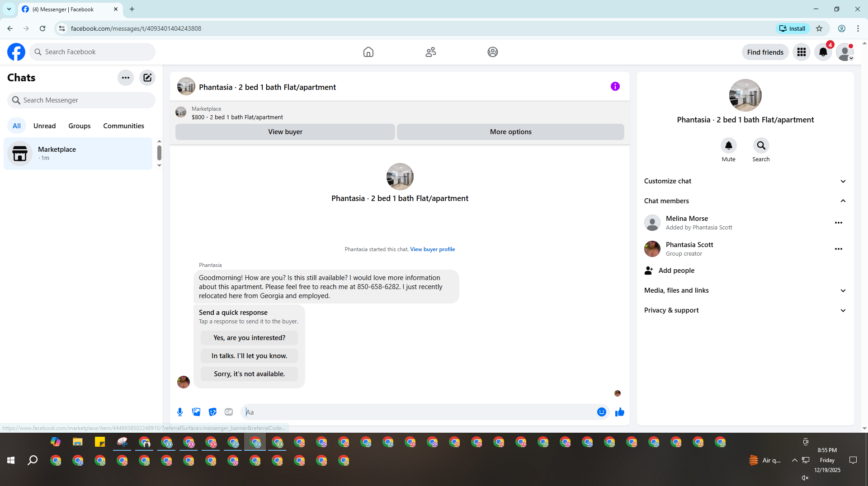Record a voice clip
Viewport: 868px width, 486px height.
tap(180, 412)
